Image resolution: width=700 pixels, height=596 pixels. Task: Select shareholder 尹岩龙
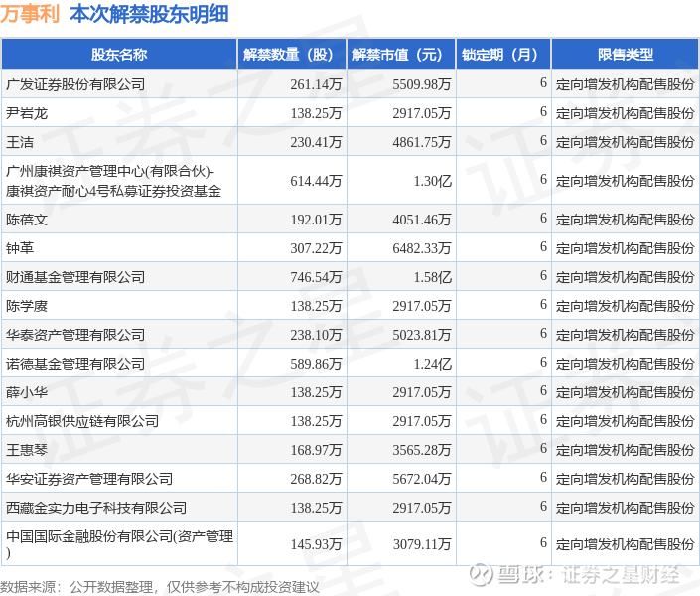pos(27,113)
